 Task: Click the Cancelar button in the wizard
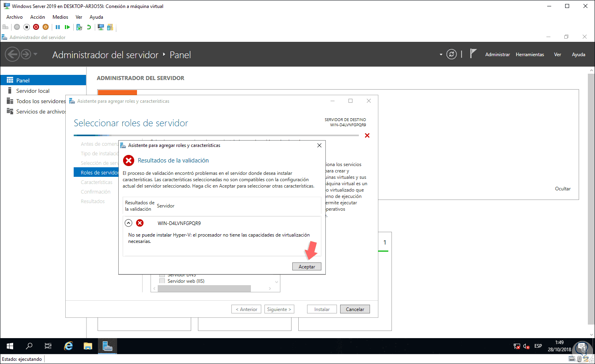[x=355, y=309]
